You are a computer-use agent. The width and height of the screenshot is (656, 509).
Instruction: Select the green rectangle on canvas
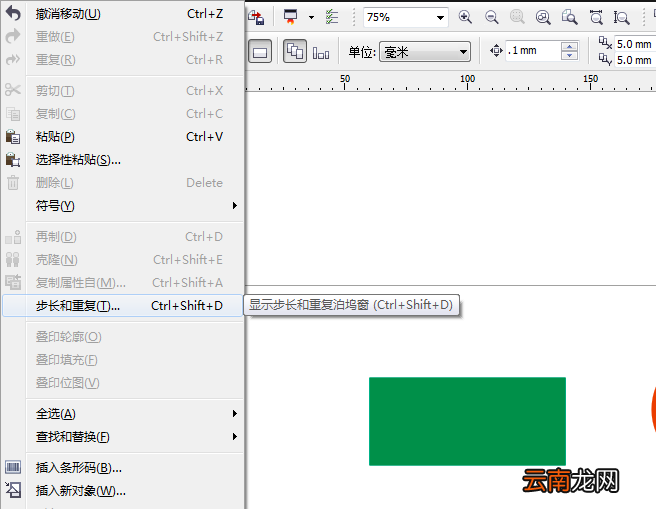pos(467,421)
